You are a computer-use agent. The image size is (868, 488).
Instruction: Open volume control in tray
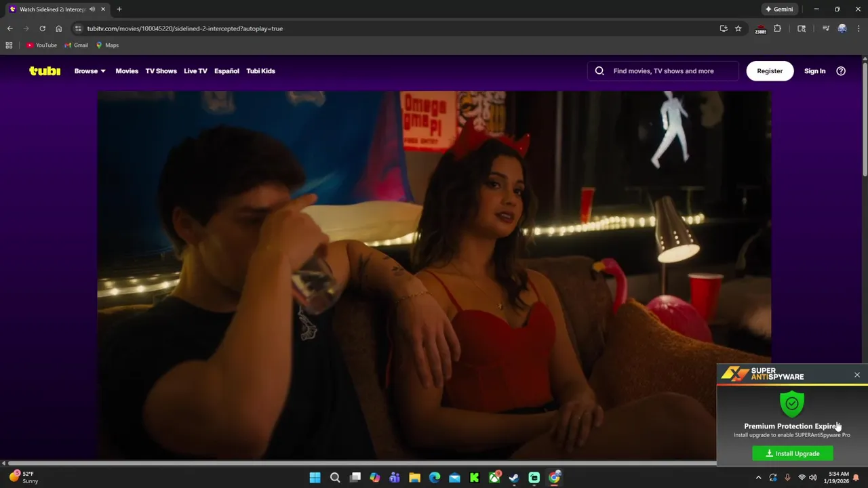(x=812, y=478)
